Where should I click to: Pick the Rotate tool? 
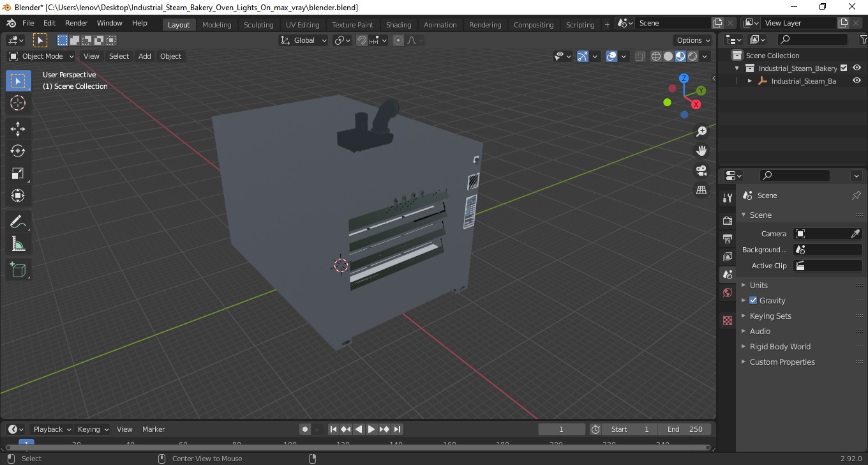pos(18,151)
